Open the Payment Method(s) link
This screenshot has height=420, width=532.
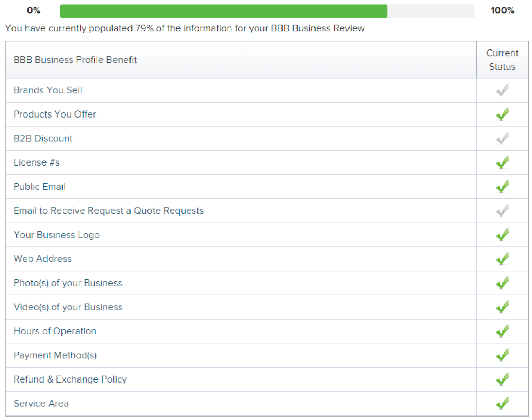(55, 355)
